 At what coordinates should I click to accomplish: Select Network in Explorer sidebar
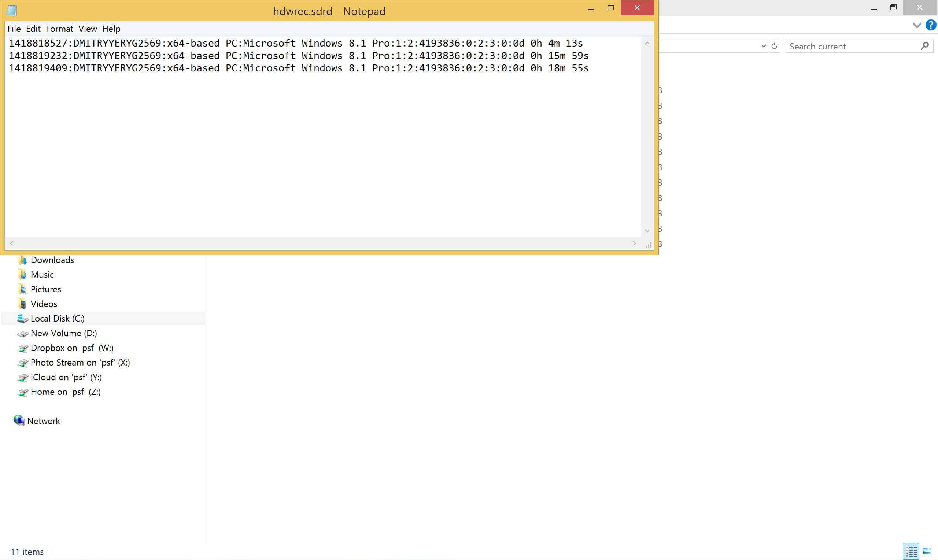(x=43, y=421)
